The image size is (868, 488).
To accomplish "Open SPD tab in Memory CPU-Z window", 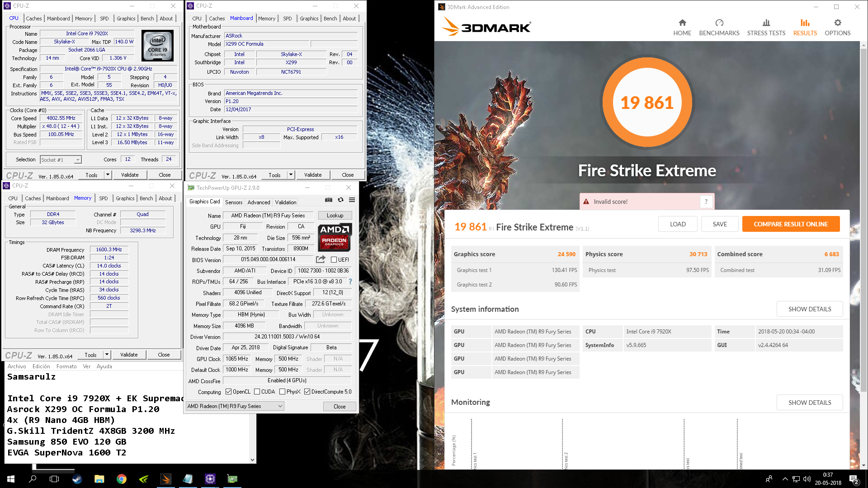I will point(104,198).
